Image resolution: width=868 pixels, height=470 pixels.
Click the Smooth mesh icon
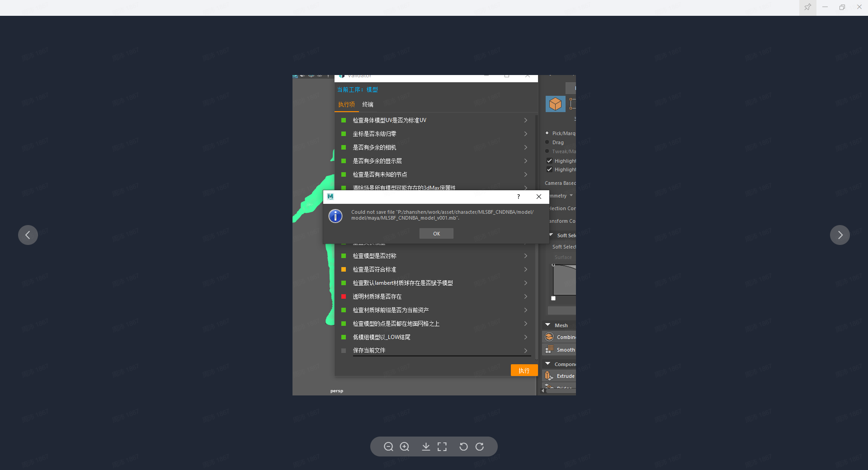pyautogui.click(x=549, y=350)
